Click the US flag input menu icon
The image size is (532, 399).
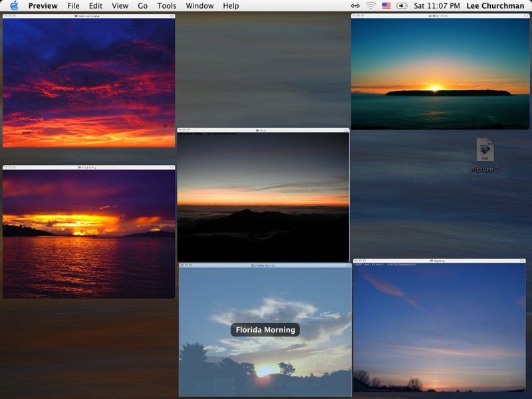point(386,6)
